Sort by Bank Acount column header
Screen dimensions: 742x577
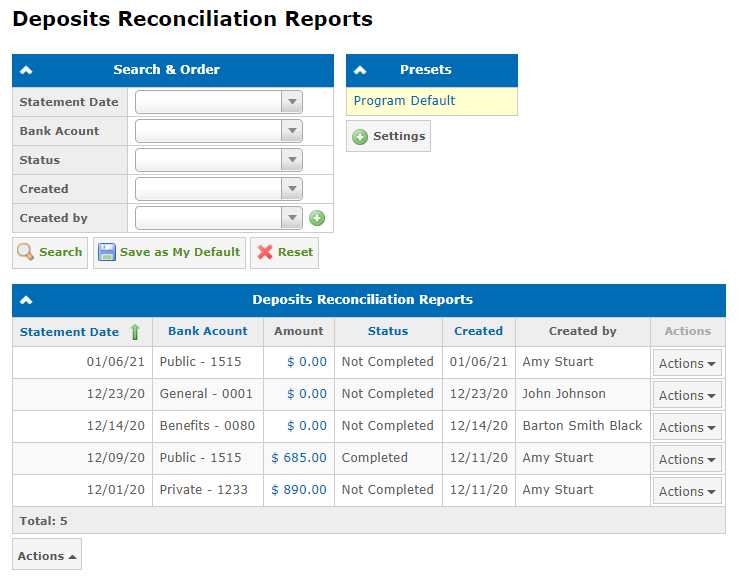coord(208,331)
